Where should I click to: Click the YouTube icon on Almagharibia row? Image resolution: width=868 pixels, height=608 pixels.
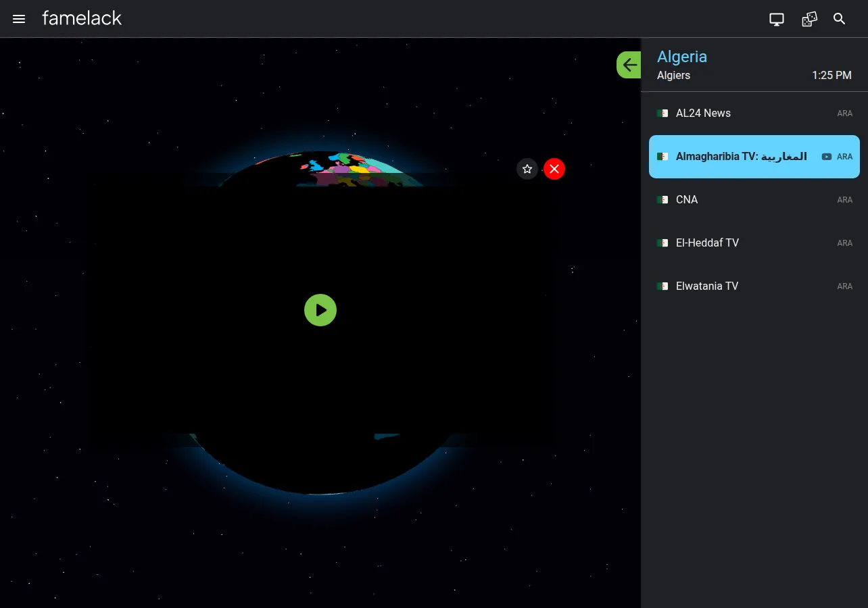826,157
